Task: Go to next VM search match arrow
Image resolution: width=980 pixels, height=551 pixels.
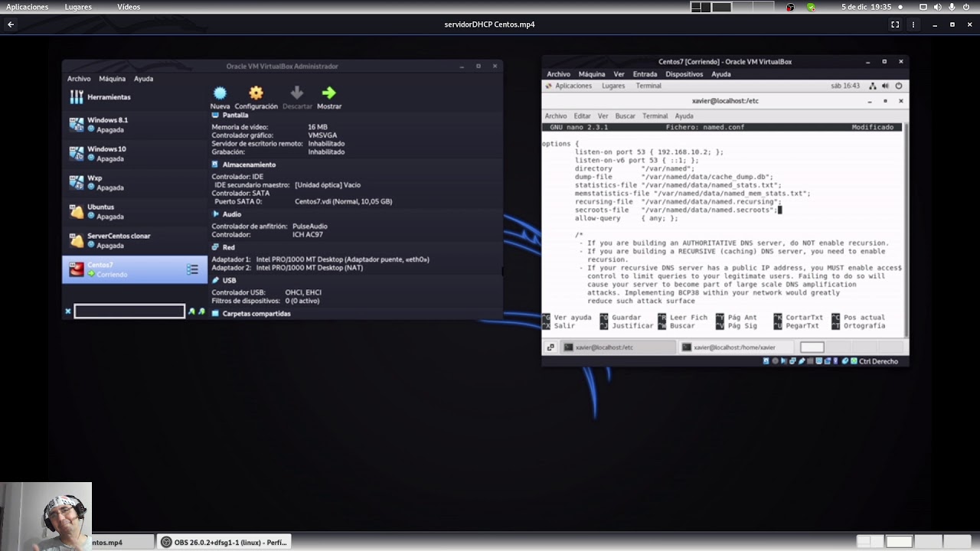Action: [201, 311]
